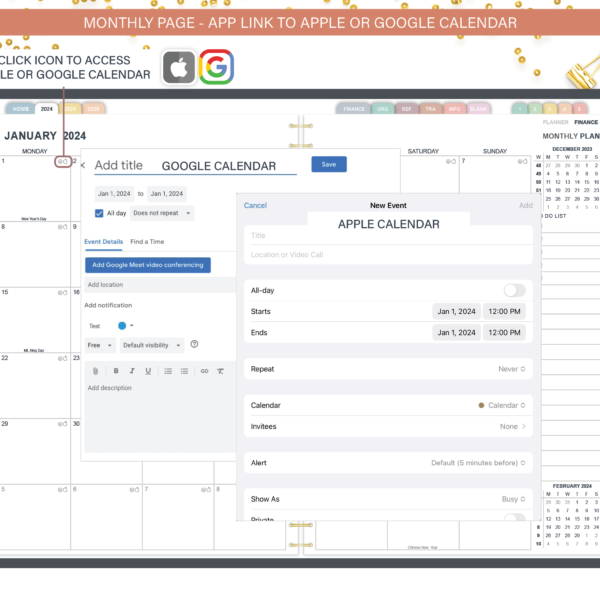The height and width of the screenshot is (600, 600).
Task: Click calendar link icon in Saturday top cell
Action: click(451, 161)
